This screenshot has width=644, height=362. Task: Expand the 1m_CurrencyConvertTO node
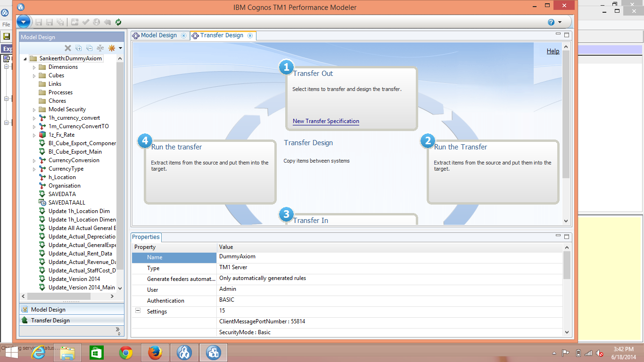pyautogui.click(x=34, y=127)
